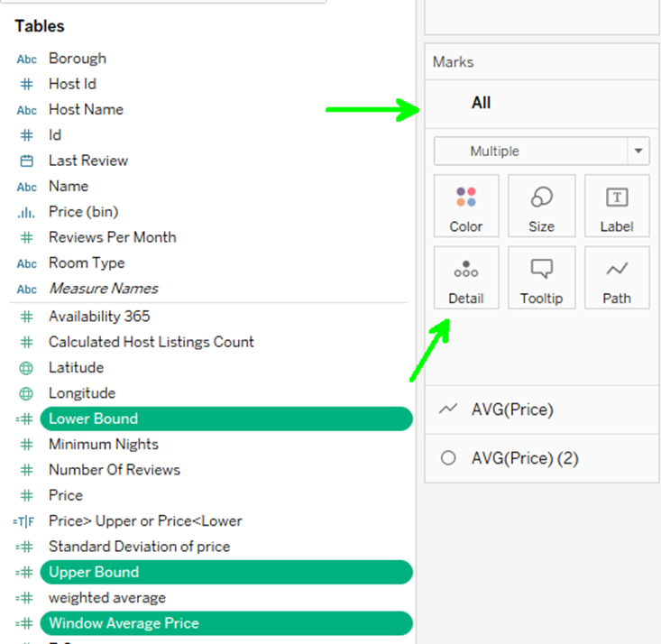Click the Measure Names field
The width and height of the screenshot is (661, 644).
pyautogui.click(x=103, y=289)
